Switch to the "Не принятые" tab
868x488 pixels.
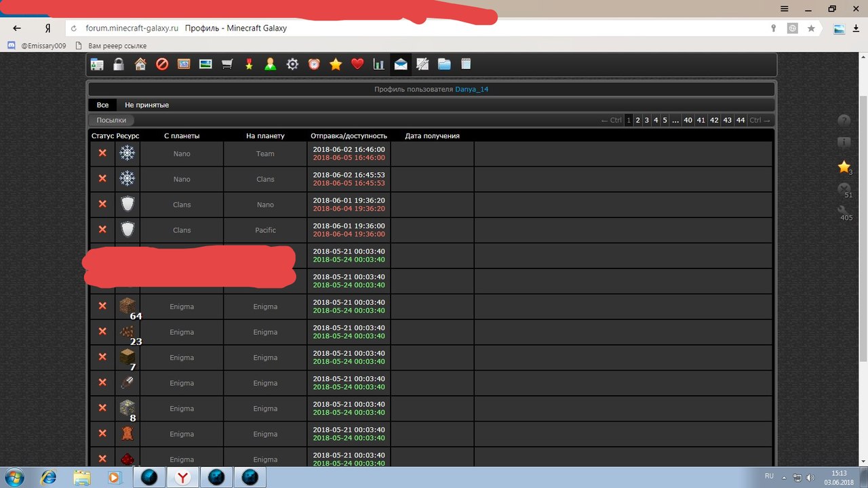coord(146,105)
